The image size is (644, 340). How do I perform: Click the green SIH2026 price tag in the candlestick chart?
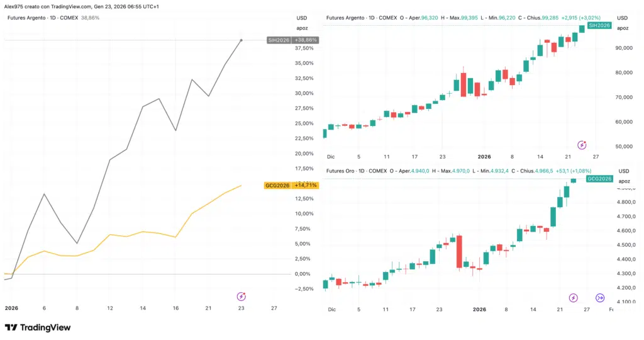(x=599, y=25)
